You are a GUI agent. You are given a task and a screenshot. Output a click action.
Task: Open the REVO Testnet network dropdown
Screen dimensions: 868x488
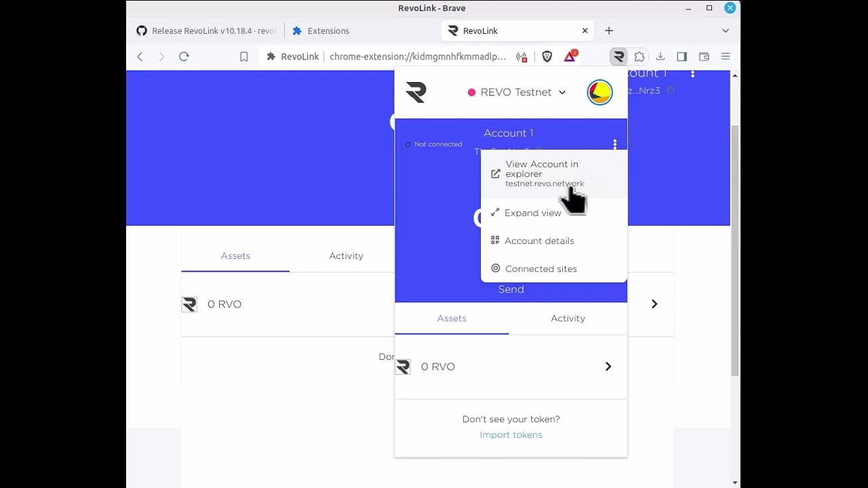coord(517,92)
